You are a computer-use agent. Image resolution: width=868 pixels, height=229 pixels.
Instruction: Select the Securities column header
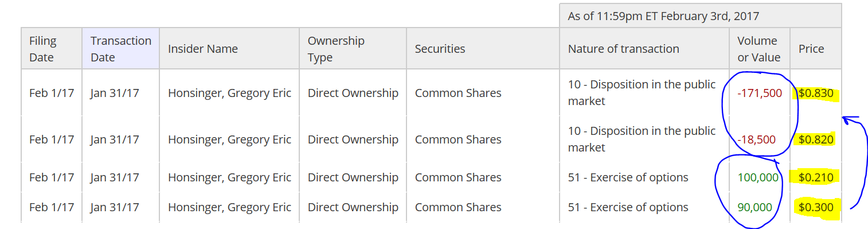coord(483,49)
